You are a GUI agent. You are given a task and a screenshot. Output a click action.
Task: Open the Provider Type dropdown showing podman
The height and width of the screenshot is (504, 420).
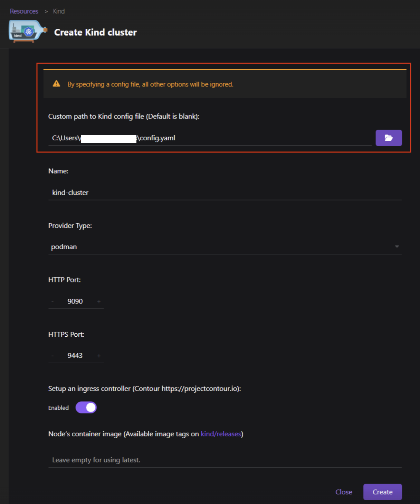point(225,246)
